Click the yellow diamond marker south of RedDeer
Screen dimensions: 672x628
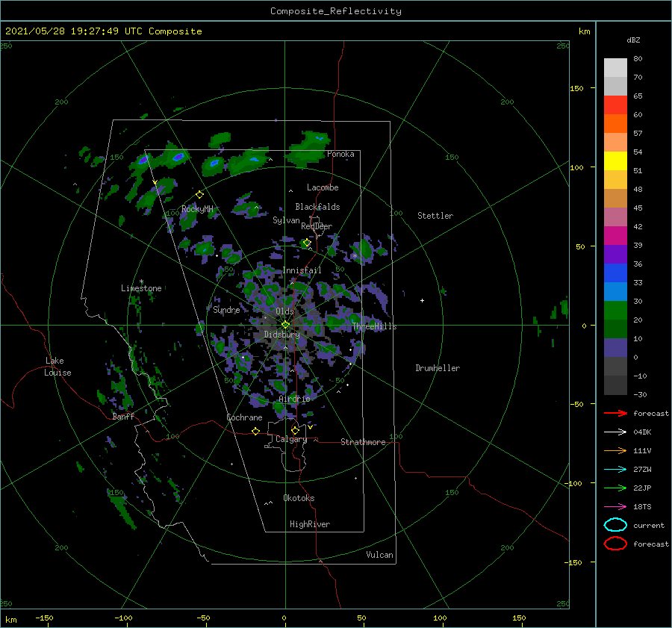(307, 243)
